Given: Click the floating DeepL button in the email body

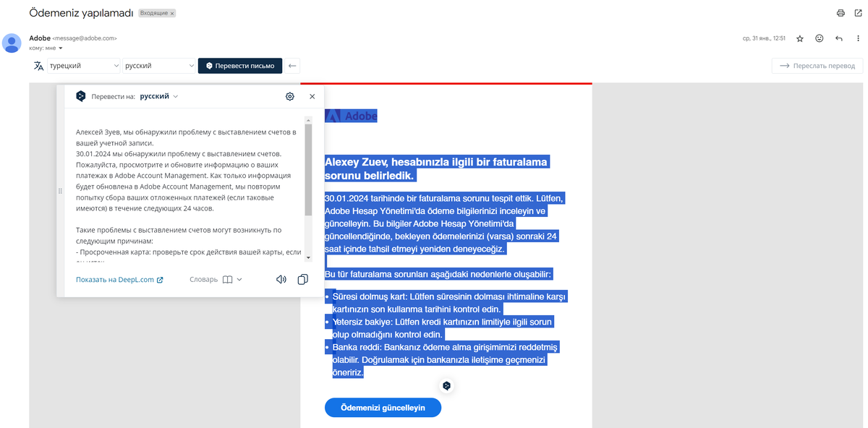Looking at the screenshot, I should pos(446,385).
